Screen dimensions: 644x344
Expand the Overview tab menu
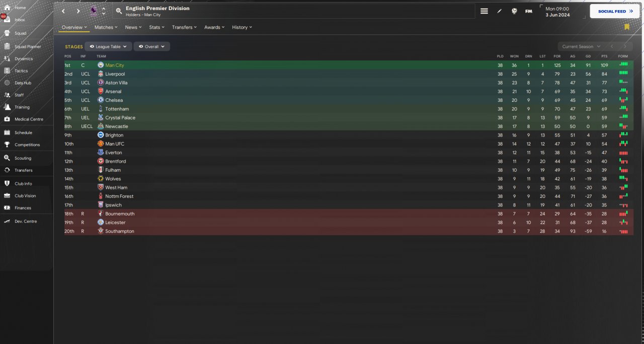click(74, 27)
